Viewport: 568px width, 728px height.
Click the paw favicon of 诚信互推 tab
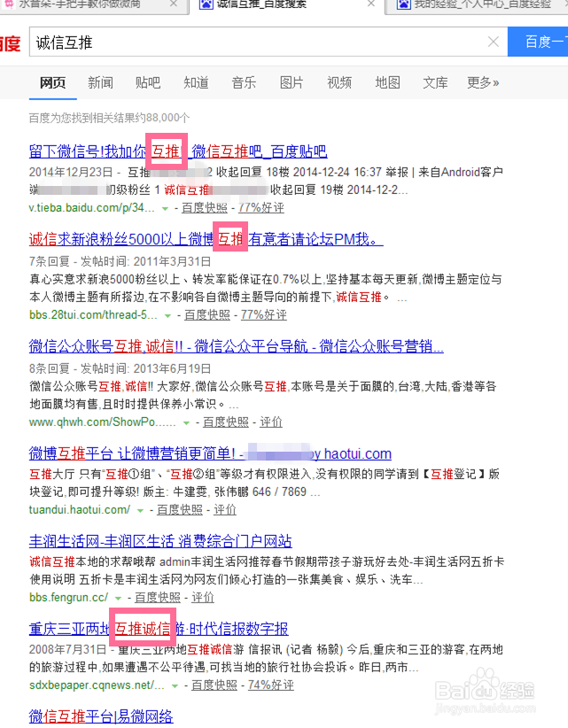pos(206,4)
